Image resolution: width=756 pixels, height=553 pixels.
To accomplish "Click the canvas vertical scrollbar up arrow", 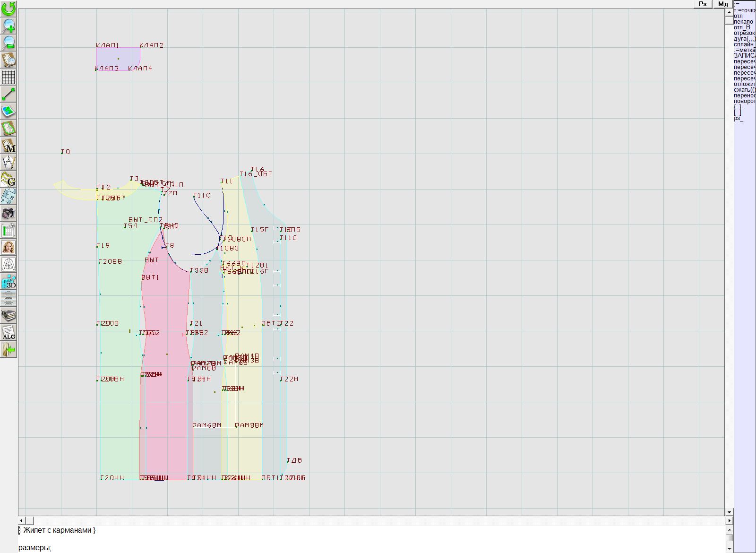I will point(729,12).
